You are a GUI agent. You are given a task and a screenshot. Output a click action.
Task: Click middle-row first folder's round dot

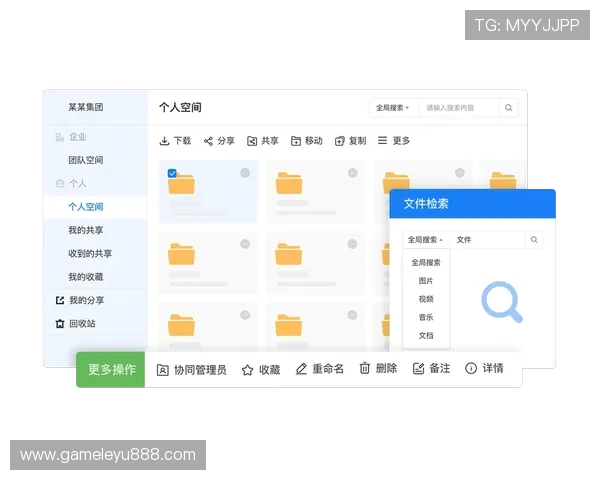point(245,244)
